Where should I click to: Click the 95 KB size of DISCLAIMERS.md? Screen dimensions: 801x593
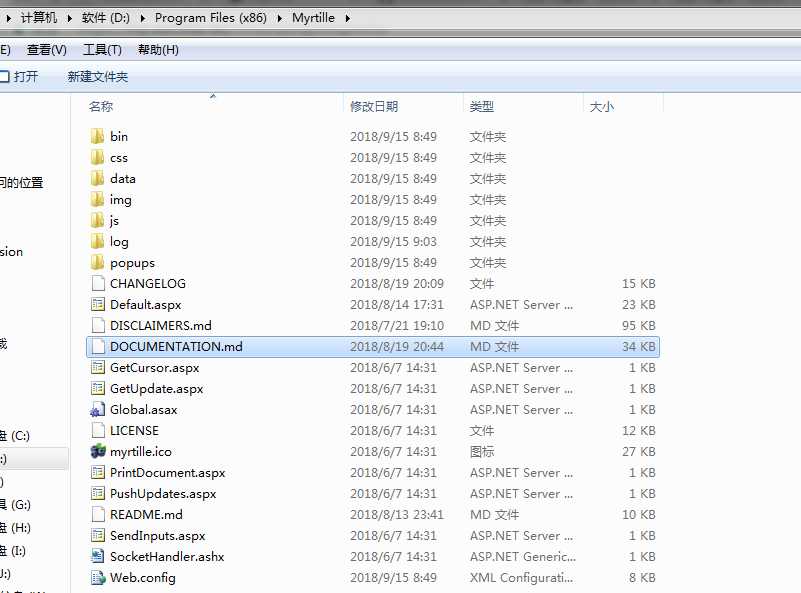(639, 325)
